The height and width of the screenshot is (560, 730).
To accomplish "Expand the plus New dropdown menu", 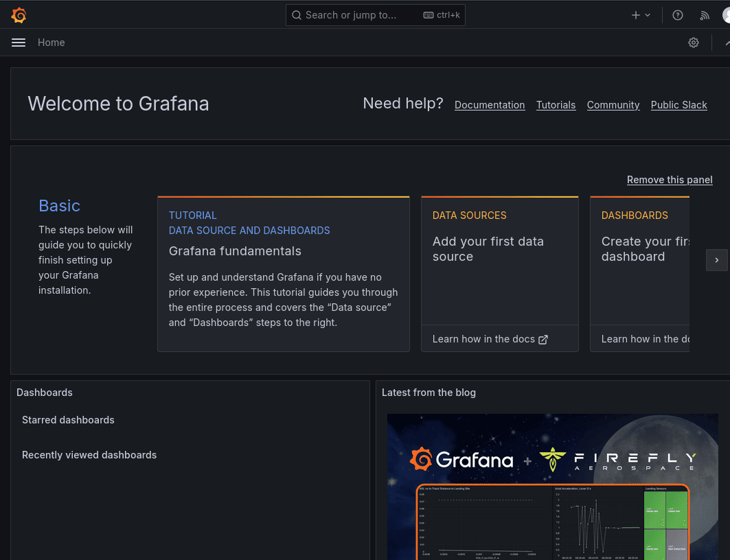I will 641,15.
